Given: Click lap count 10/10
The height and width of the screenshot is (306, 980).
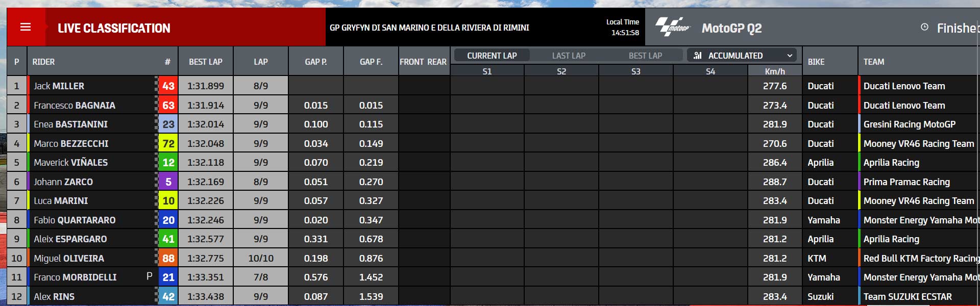Looking at the screenshot, I should tap(261, 259).
